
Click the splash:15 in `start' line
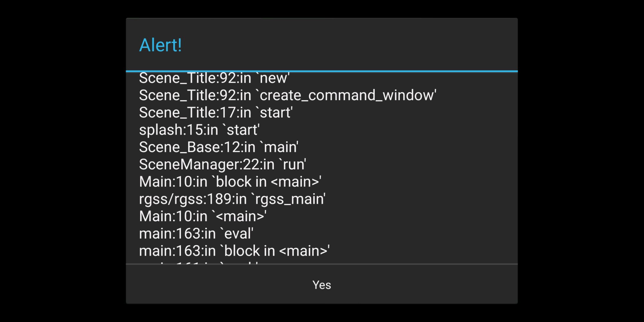tap(199, 130)
